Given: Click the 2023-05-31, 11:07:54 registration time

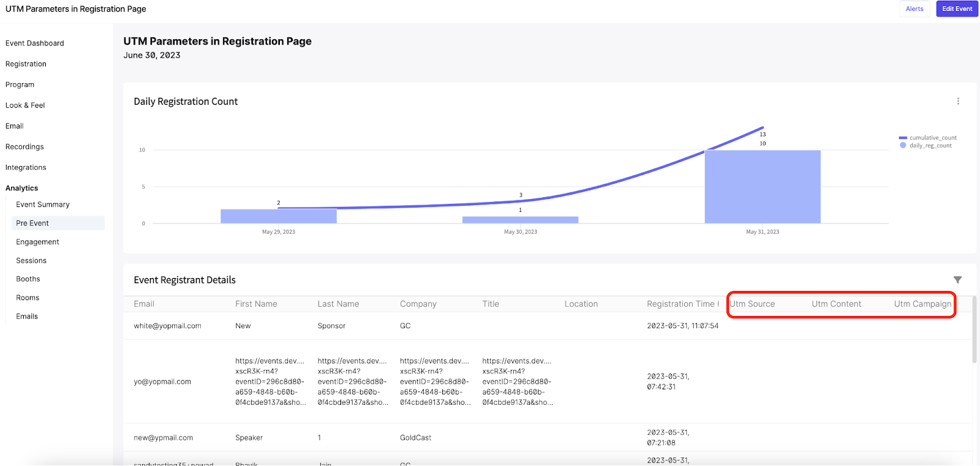Looking at the screenshot, I should [x=682, y=326].
